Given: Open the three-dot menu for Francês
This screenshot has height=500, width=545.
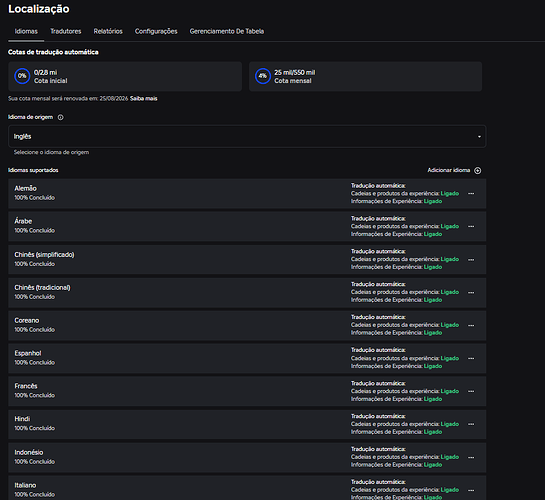Looking at the screenshot, I should coord(471,391).
